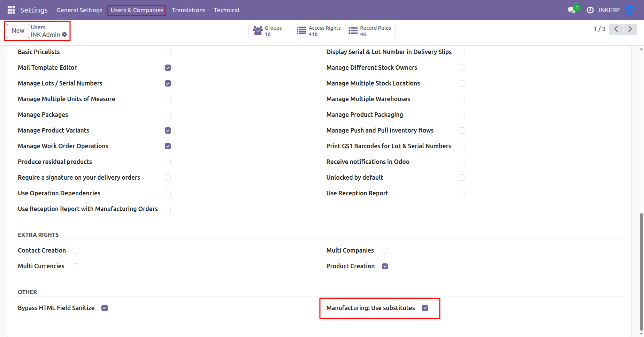Enable the Basic Pricelists checkbox
The height and width of the screenshot is (337, 644).
click(168, 52)
